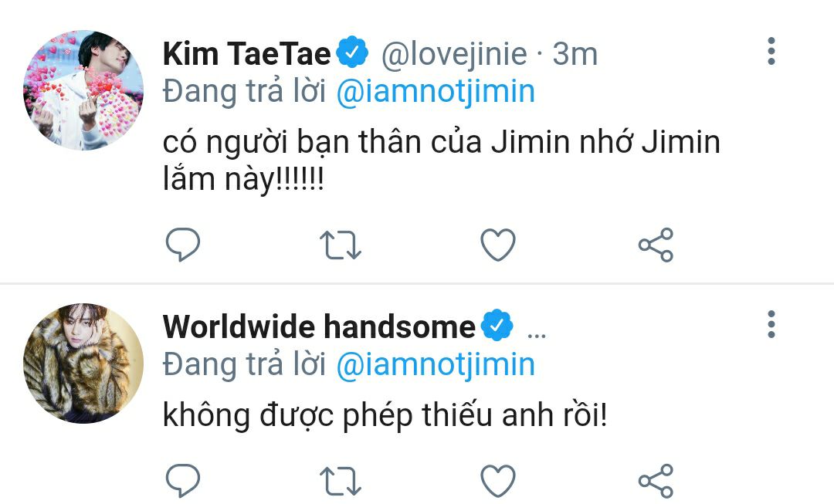The image size is (834, 504).
Task: Open more options for Kim TaeTae's tweet
Action: point(771,52)
